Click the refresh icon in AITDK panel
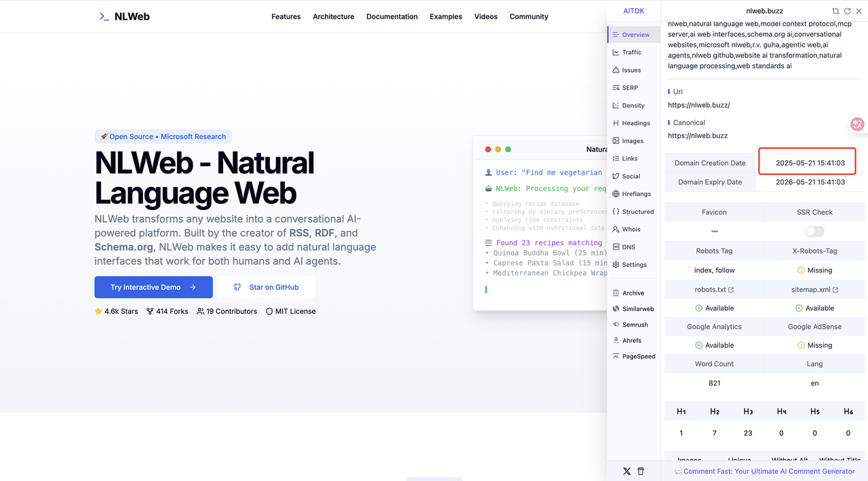Image resolution: width=868 pixels, height=481 pixels. [x=847, y=12]
